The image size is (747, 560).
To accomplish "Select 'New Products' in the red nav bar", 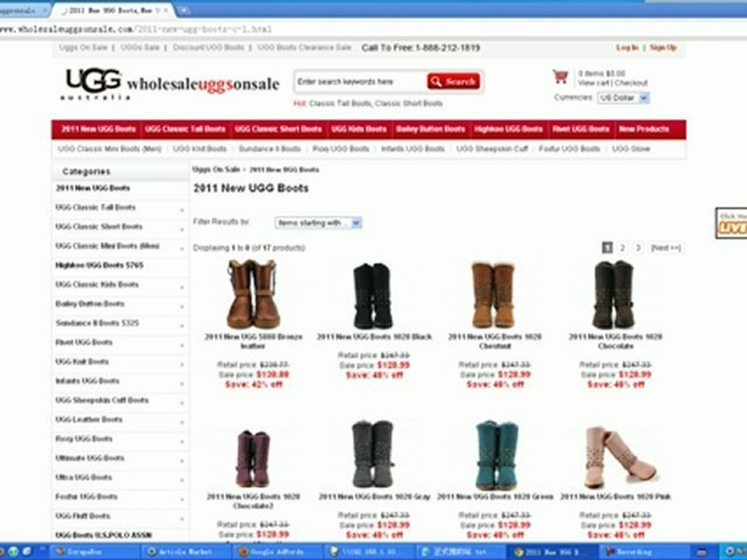I will 644,129.
